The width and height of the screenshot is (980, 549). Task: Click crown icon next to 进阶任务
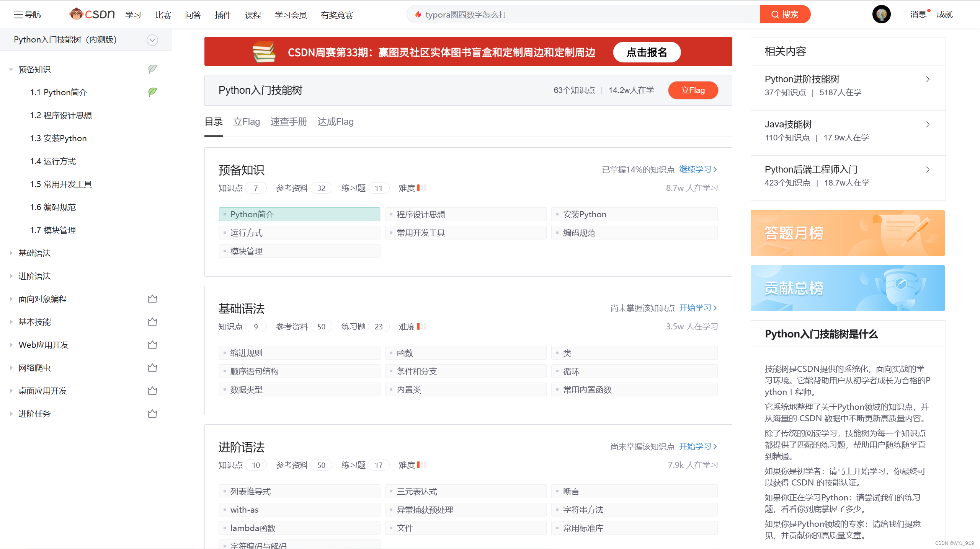point(152,414)
